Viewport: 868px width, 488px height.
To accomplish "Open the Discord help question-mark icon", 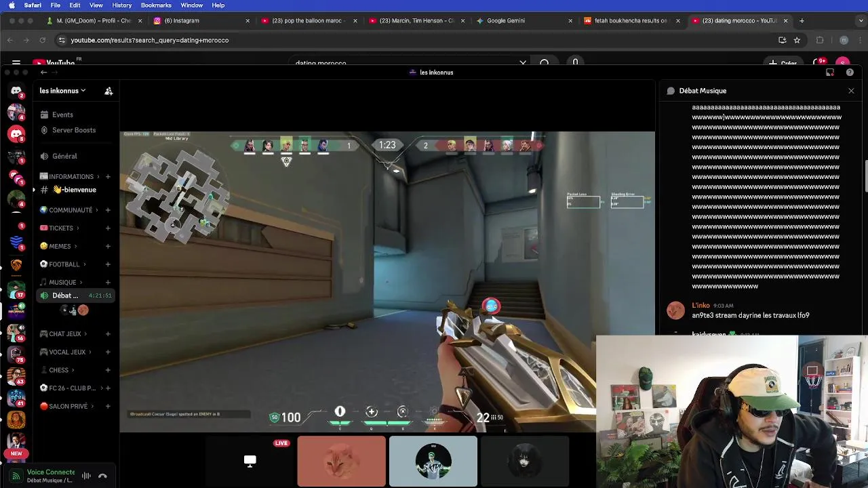I will pyautogui.click(x=850, y=73).
